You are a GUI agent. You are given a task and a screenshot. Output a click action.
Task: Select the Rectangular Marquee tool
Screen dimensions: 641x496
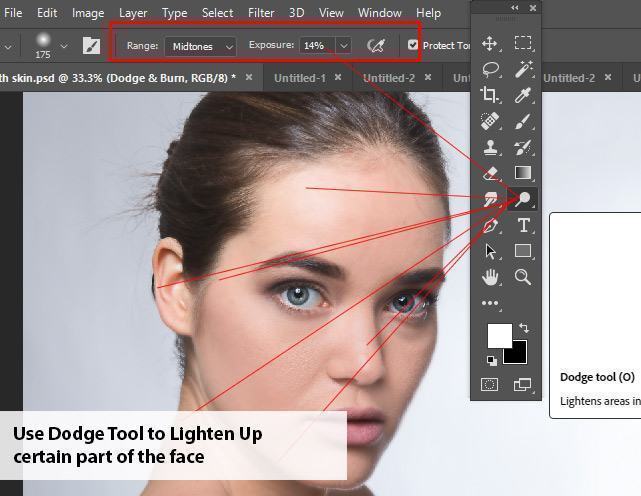pos(522,43)
